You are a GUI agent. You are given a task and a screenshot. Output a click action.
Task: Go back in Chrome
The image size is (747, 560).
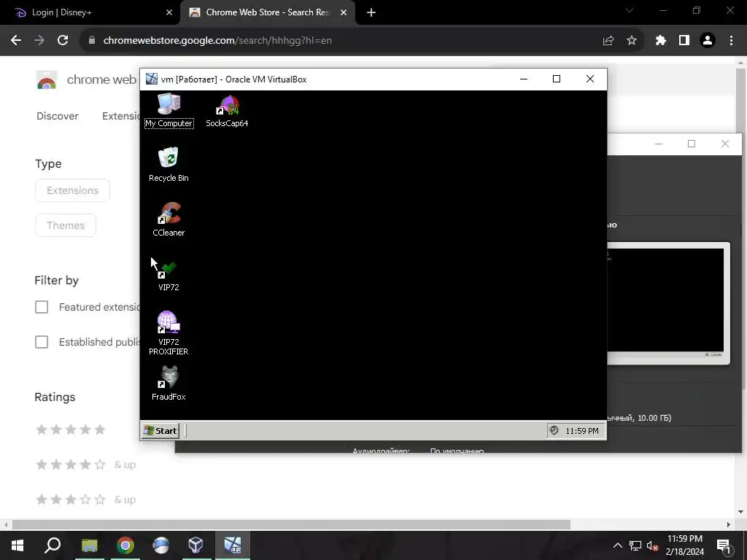coord(16,41)
